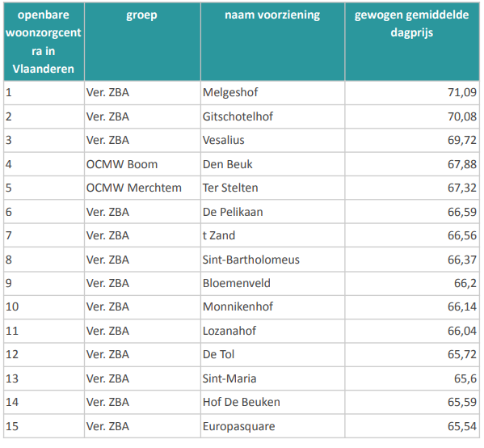Click the Sint-Bartholomeus cell

click(x=272, y=260)
